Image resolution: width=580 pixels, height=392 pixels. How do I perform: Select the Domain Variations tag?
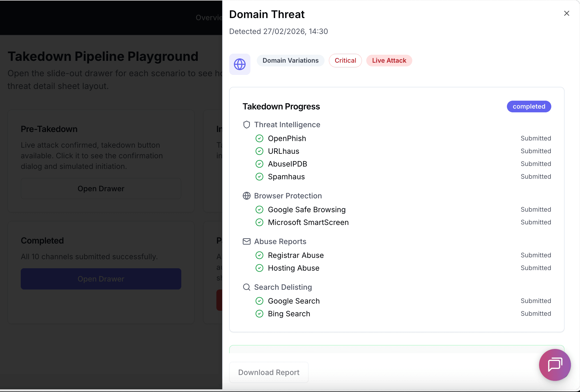pos(290,60)
